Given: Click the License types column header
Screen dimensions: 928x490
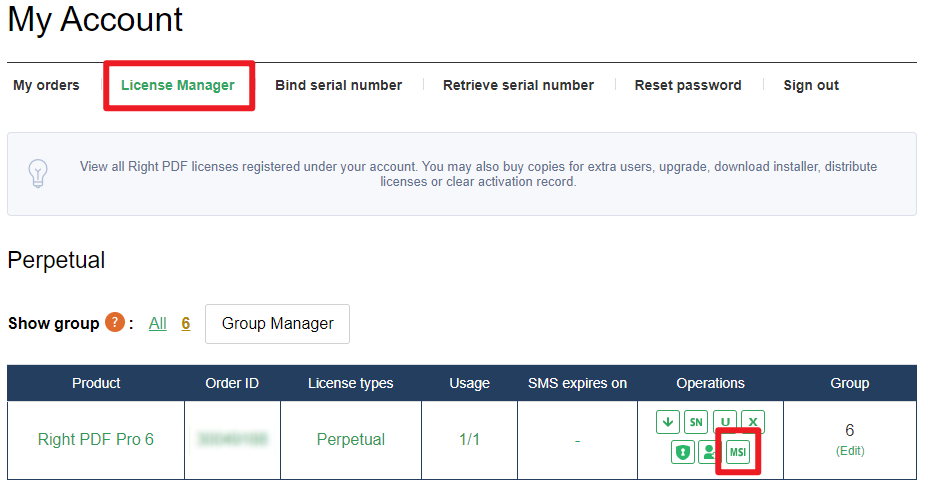Looking at the screenshot, I should (350, 383).
